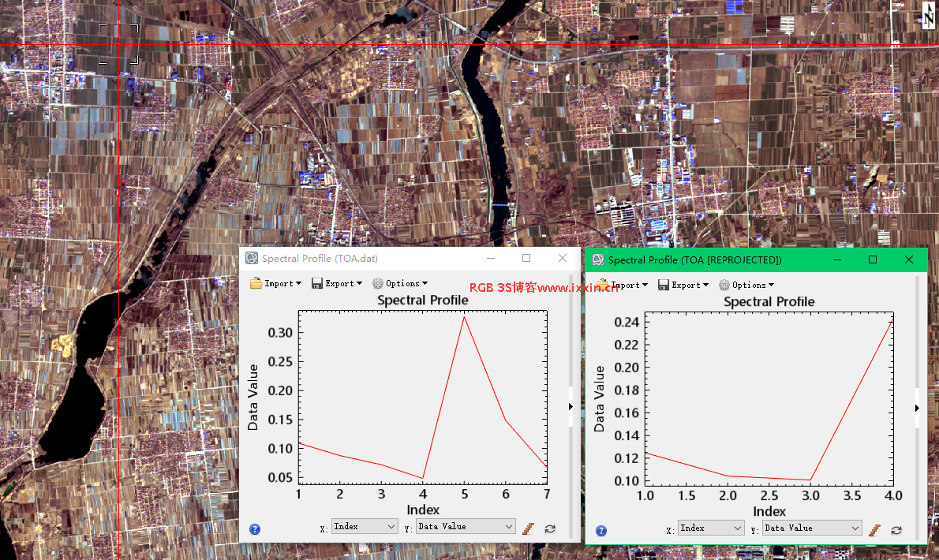The image size is (939, 560).
Task: Expand side panel arrow in REPROJECTED profile window
Action: [917, 408]
